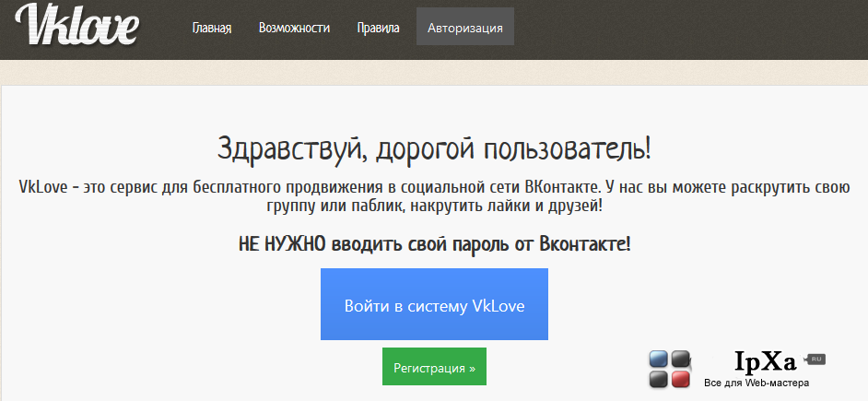This screenshot has width=868, height=401.
Task: Click the beige strip below the header bar
Action: [434, 72]
